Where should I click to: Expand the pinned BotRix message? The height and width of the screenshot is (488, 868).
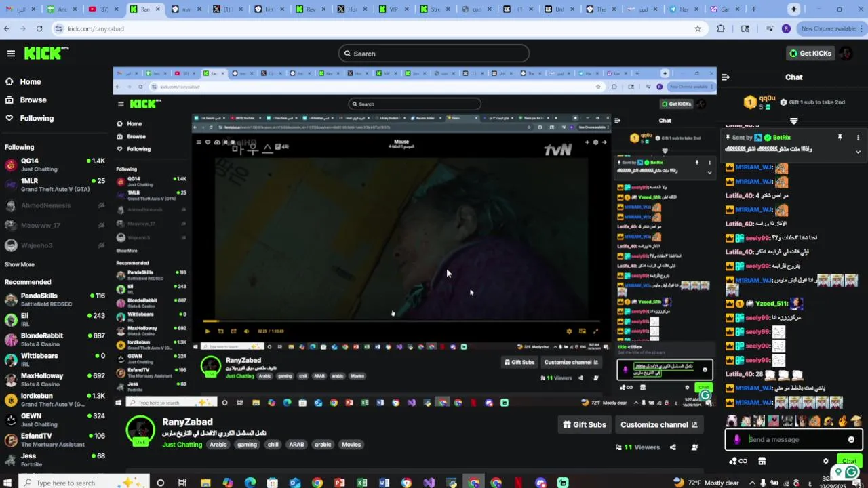point(858,152)
